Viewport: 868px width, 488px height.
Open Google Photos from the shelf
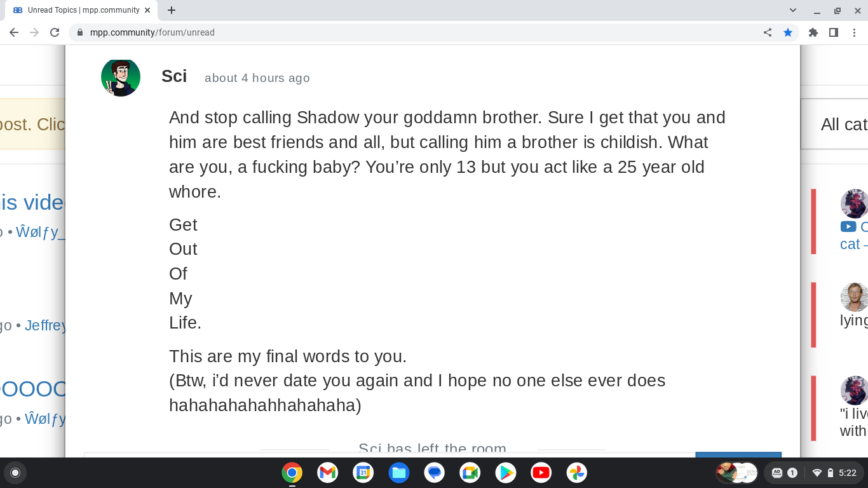(x=576, y=473)
